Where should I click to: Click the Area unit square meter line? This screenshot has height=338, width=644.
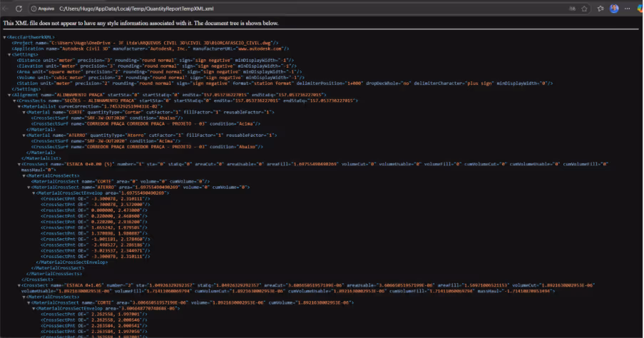(x=159, y=71)
